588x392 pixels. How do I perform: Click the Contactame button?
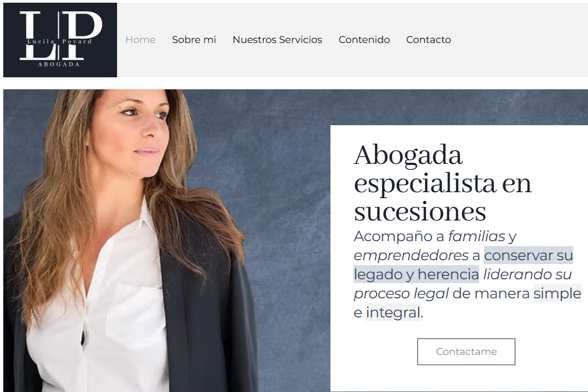pos(466,352)
